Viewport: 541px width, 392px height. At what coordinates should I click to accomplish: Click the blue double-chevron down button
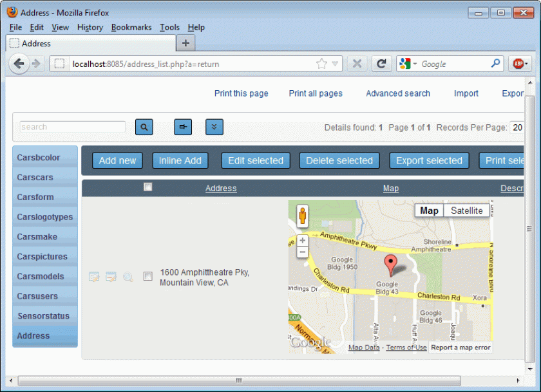[214, 127]
